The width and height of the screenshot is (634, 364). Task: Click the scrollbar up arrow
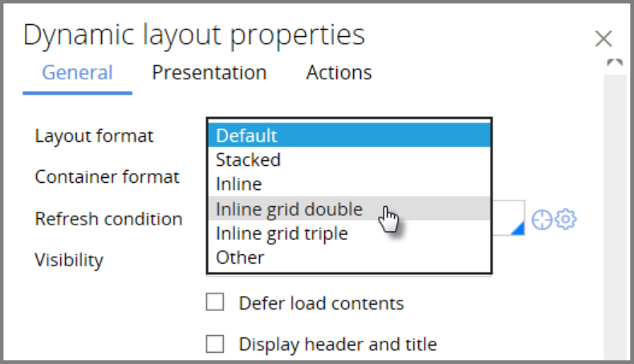pyautogui.click(x=615, y=63)
